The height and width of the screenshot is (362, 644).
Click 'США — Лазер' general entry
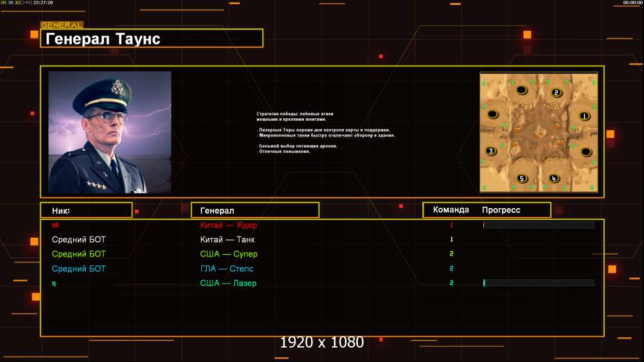tap(228, 283)
